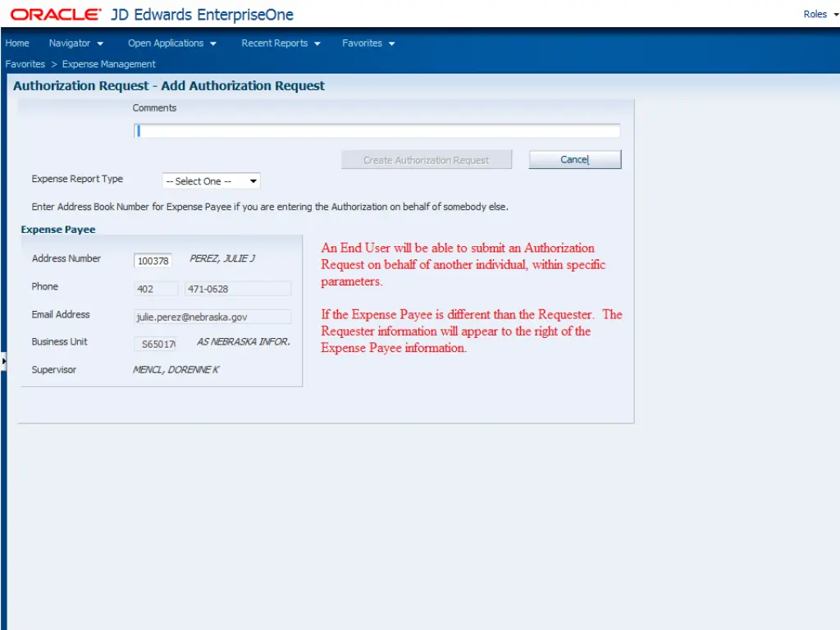Click the Comments label
Screen dimensions: 840x630
(x=154, y=107)
